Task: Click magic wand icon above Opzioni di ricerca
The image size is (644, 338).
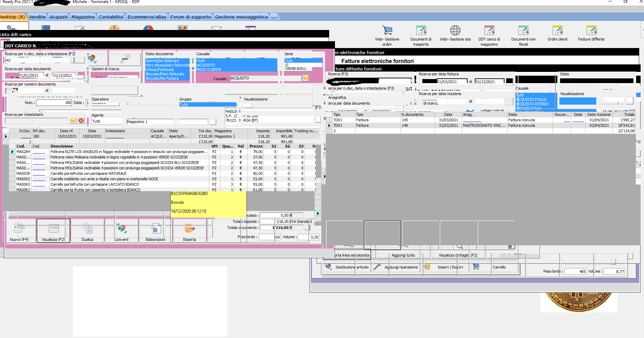Action: (x=125, y=59)
